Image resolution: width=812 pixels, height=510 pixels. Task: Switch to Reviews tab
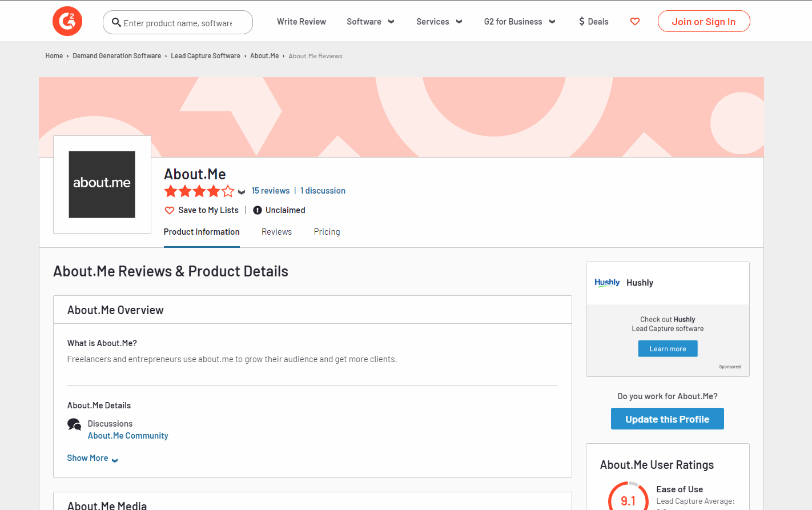[276, 232]
